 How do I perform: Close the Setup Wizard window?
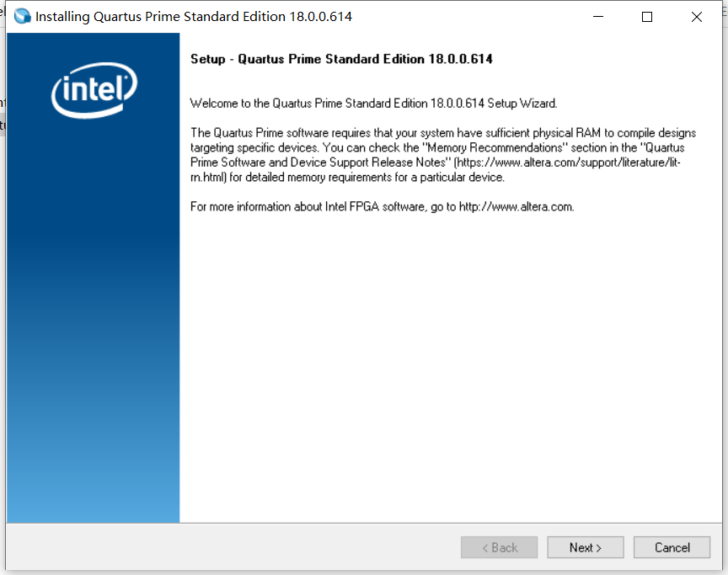pos(696,16)
